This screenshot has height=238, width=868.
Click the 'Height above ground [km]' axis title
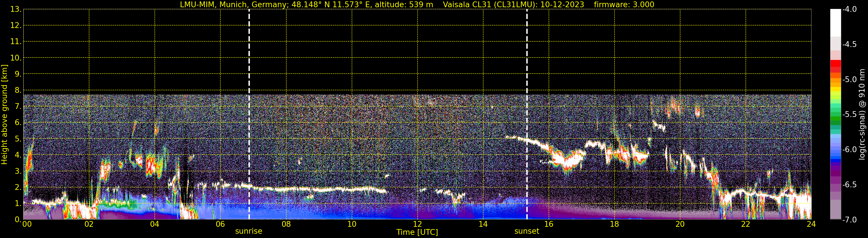pyautogui.click(x=4, y=115)
